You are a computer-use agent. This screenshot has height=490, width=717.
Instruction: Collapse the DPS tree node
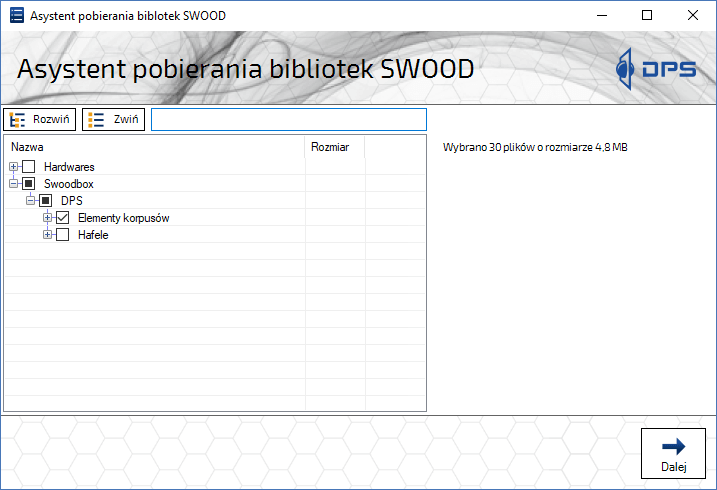[31, 201]
